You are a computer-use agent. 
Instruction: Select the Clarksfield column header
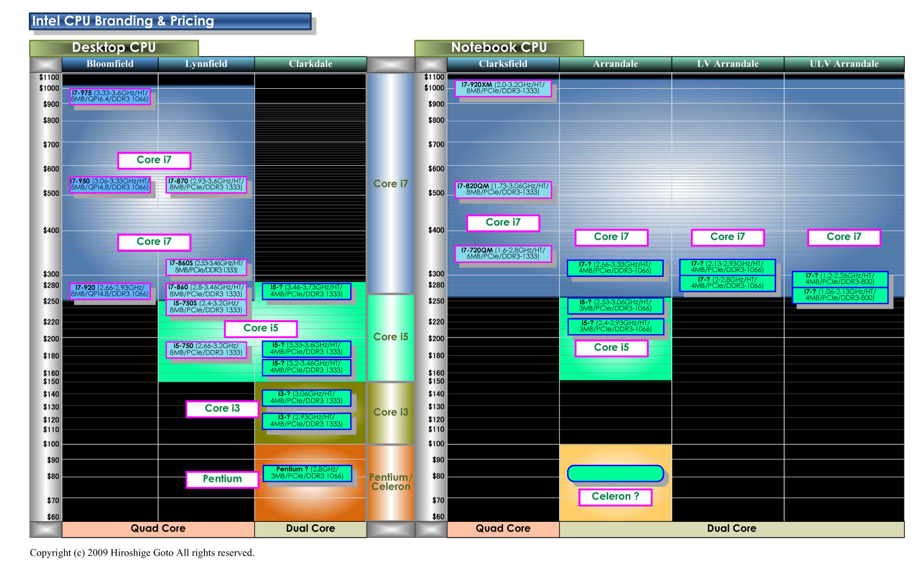click(502, 64)
